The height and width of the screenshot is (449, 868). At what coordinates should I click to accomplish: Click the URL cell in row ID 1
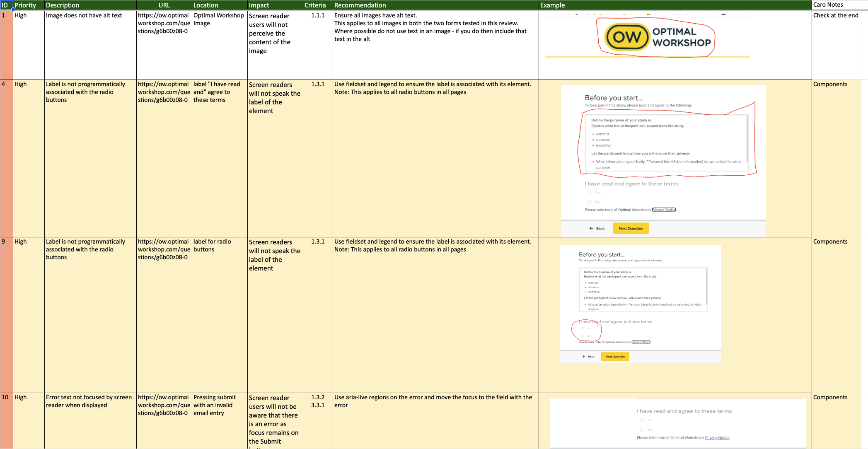coord(164,45)
